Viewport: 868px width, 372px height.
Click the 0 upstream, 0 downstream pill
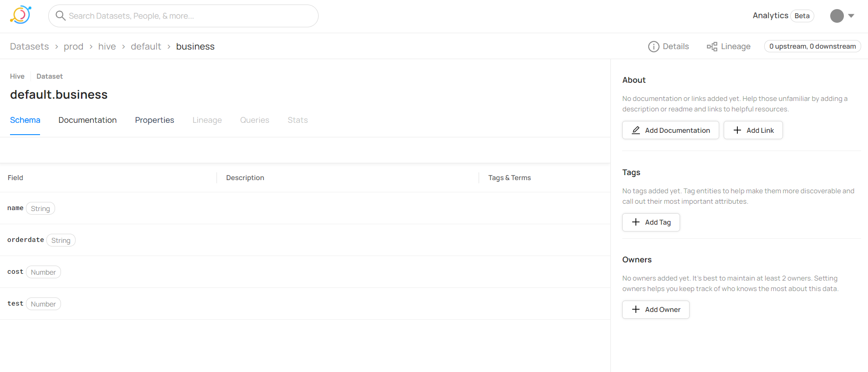tap(812, 46)
